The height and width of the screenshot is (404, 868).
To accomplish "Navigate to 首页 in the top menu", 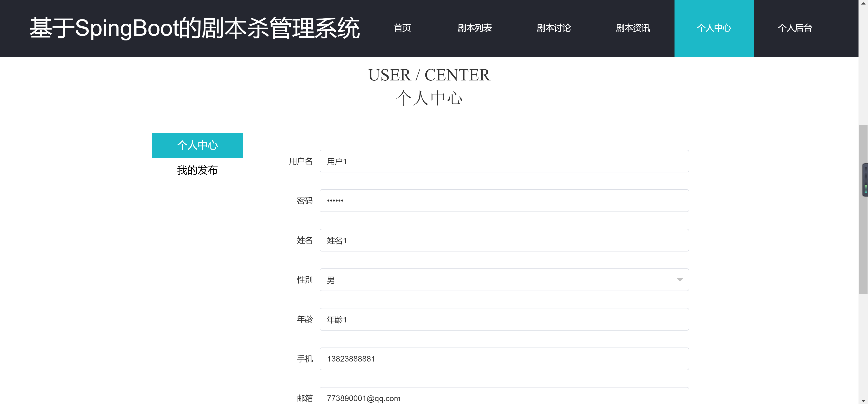I will [x=402, y=28].
